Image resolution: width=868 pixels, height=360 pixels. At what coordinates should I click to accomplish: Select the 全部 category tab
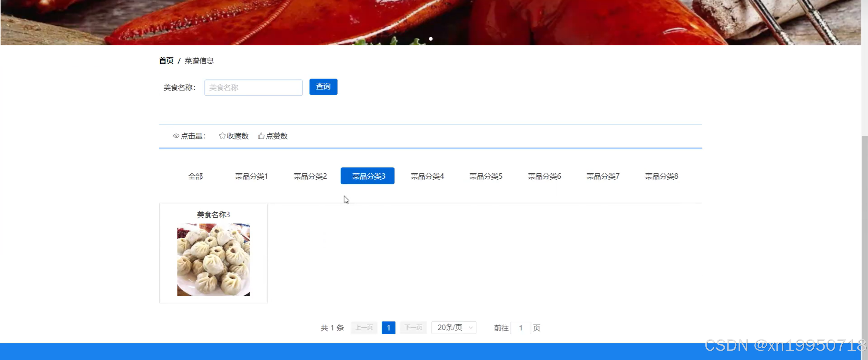click(x=195, y=176)
